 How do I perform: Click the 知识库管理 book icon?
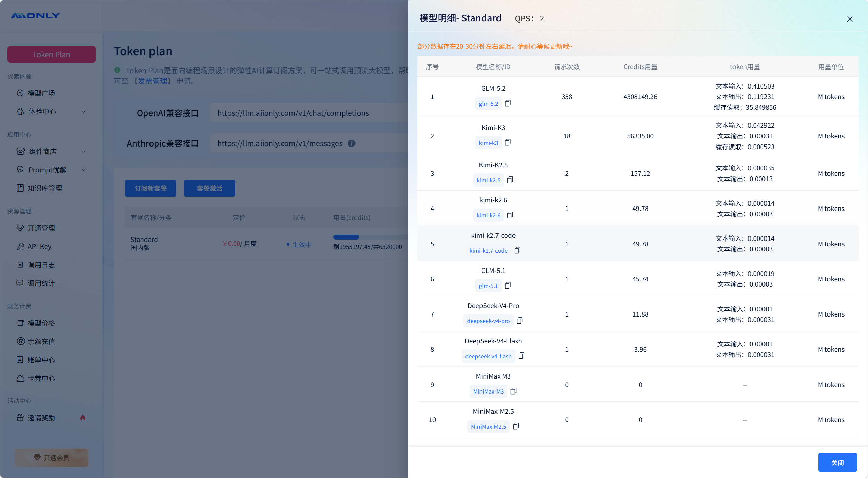[20, 188]
